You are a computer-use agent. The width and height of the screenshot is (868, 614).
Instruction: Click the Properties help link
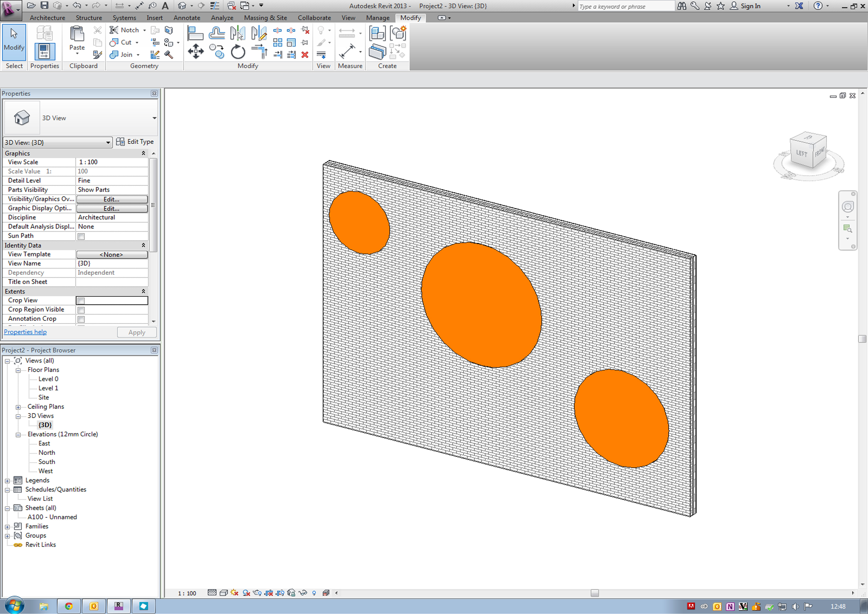[x=25, y=332]
